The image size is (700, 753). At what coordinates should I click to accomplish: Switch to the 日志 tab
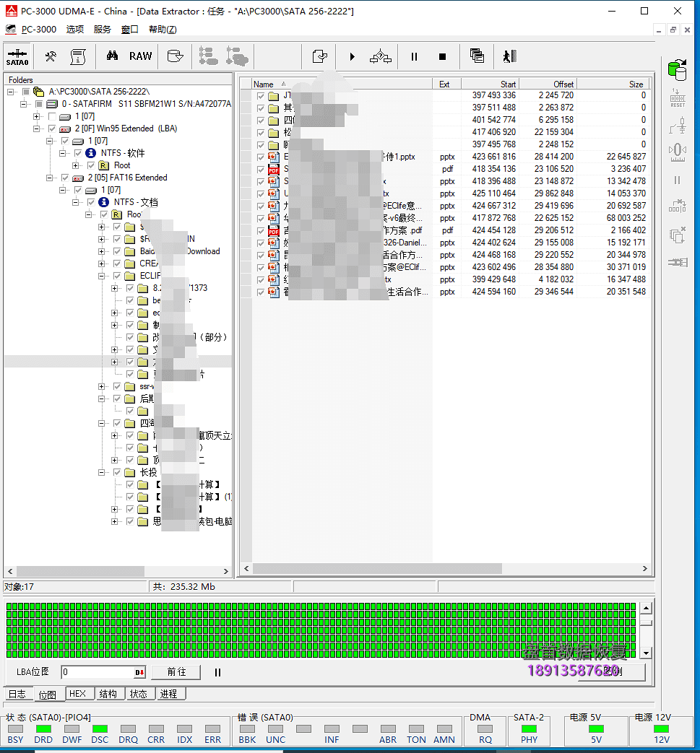pyautogui.click(x=17, y=694)
